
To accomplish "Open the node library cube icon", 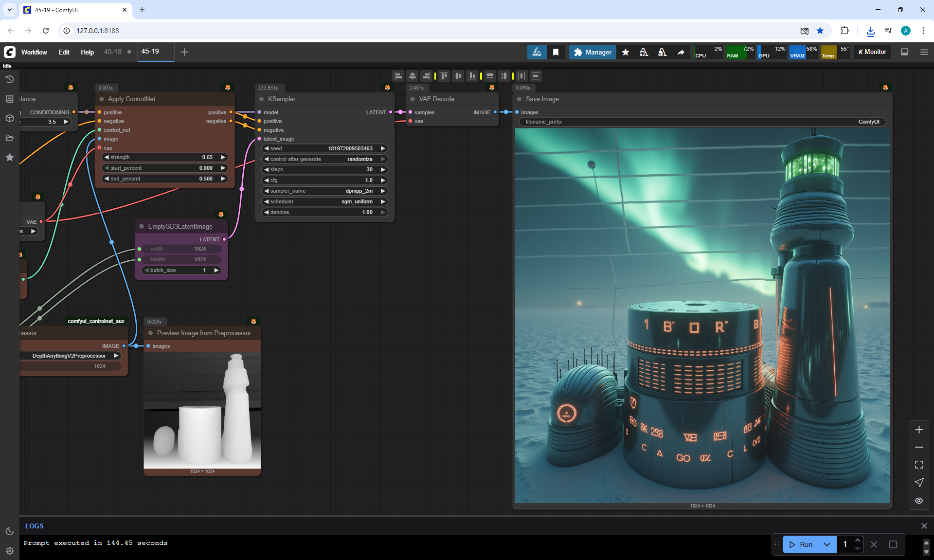I will click(9, 118).
